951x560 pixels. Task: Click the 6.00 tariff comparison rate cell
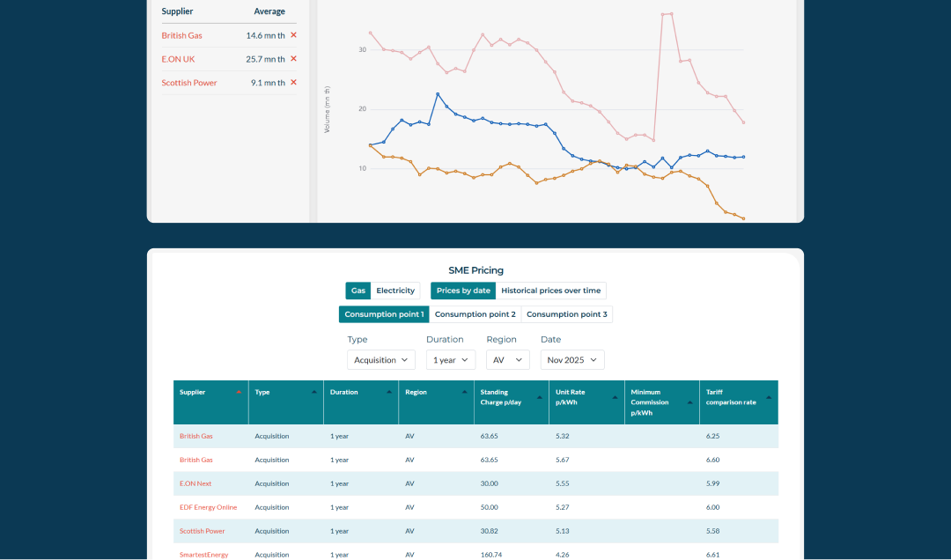click(712, 507)
